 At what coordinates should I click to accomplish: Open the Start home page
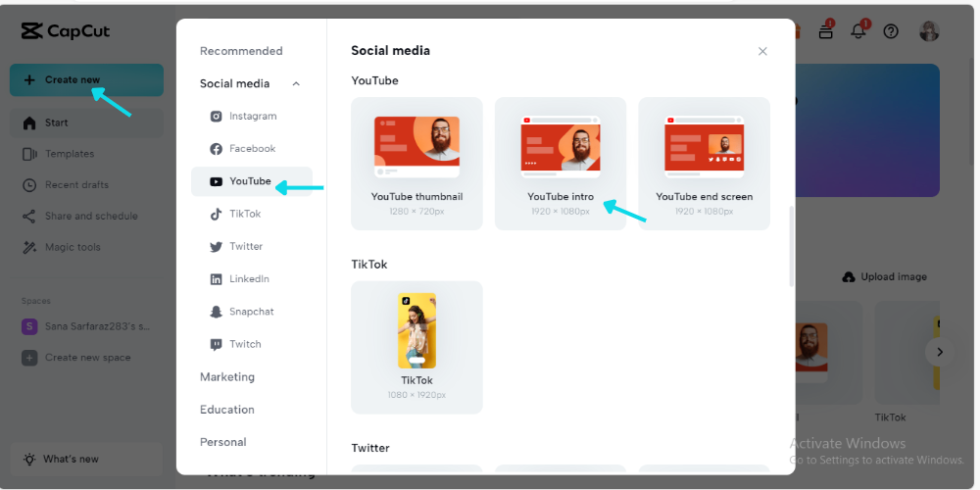click(x=86, y=123)
